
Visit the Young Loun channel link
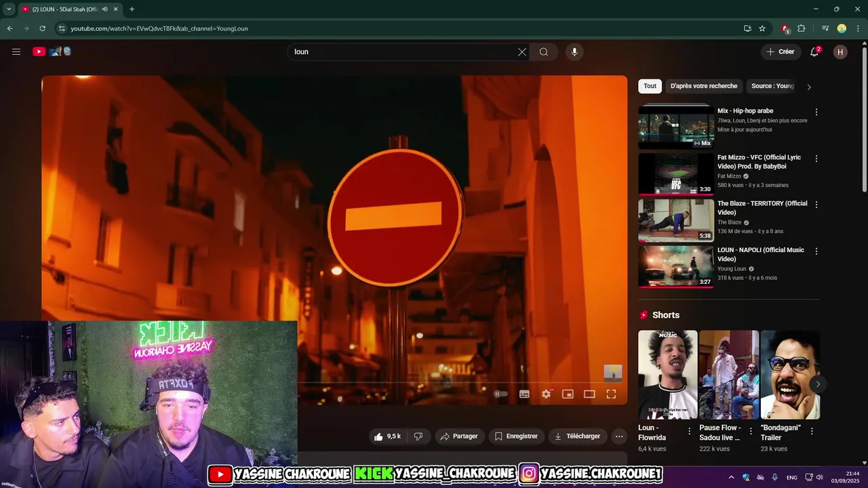(x=732, y=269)
